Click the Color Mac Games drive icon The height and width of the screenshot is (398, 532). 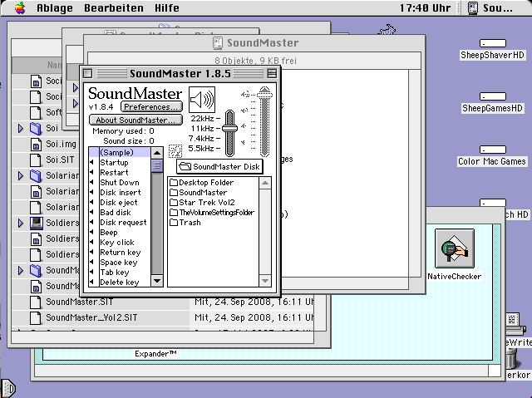click(493, 150)
